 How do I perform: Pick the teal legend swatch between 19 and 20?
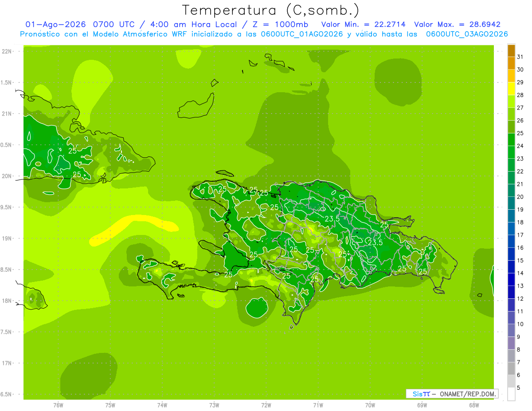511,203
